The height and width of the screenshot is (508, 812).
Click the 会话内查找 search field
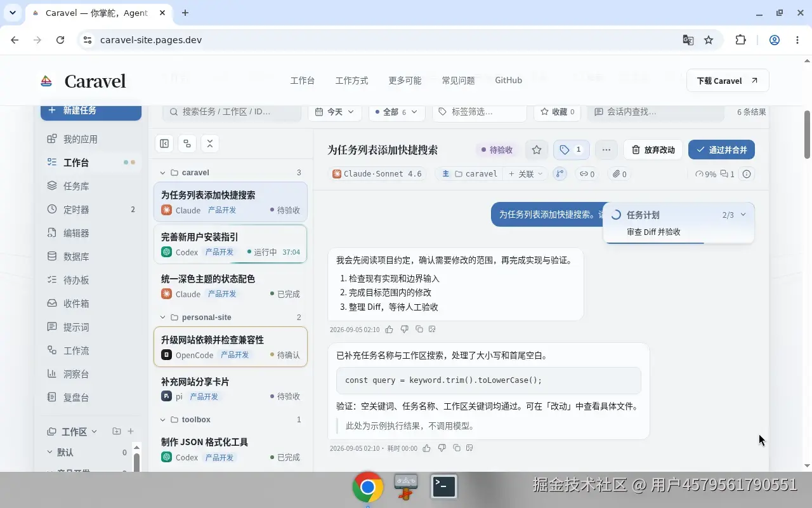click(x=656, y=112)
